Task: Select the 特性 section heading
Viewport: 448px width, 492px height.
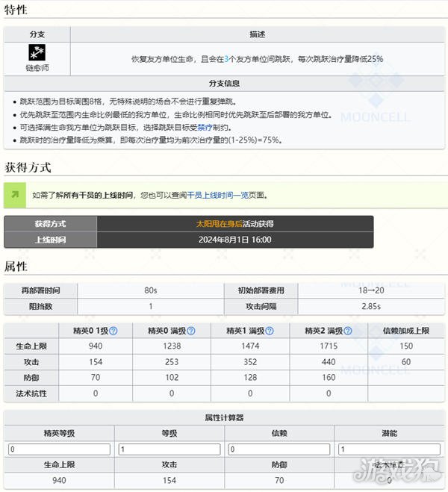Action: point(16,10)
